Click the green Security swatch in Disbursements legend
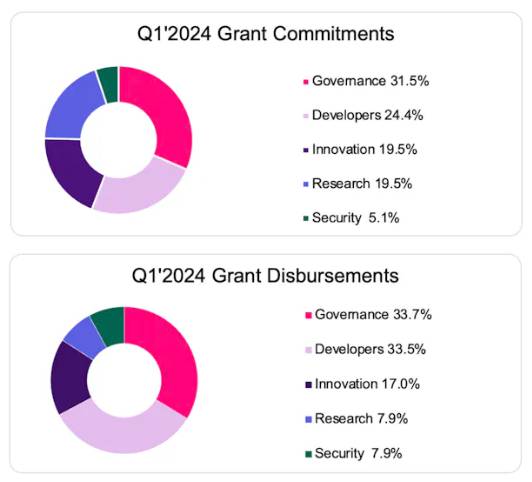The image size is (532, 482). point(308,454)
